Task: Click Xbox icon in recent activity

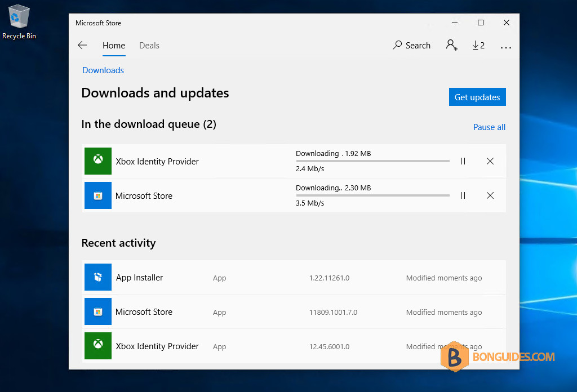Action: 98,346
